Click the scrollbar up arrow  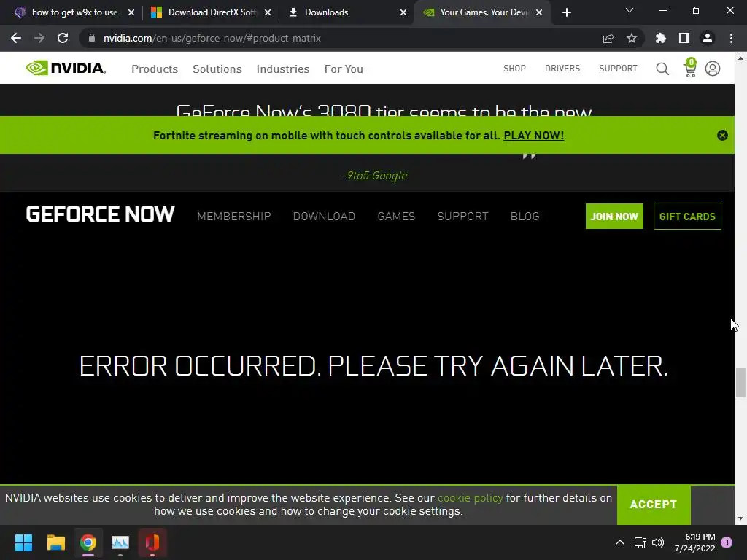click(x=740, y=58)
